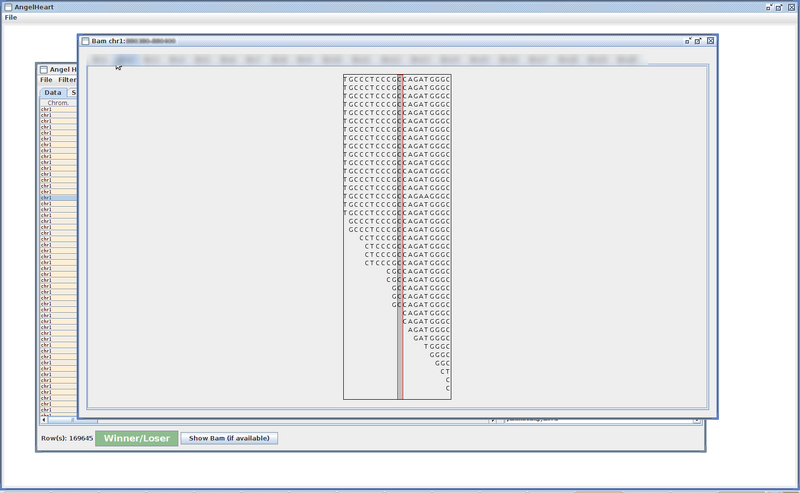The height and width of the screenshot is (493, 800).
Task: Open the Filter menu in inner window
Action: click(67, 79)
